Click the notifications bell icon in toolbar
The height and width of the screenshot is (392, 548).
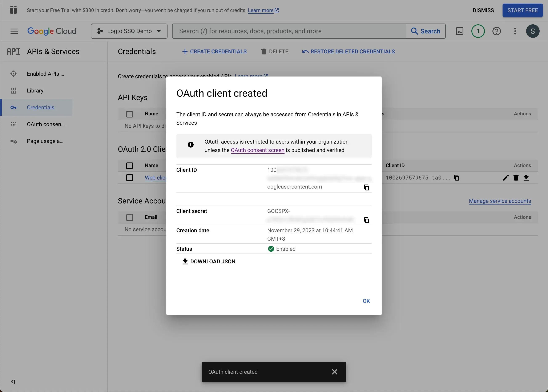pyautogui.click(x=478, y=31)
